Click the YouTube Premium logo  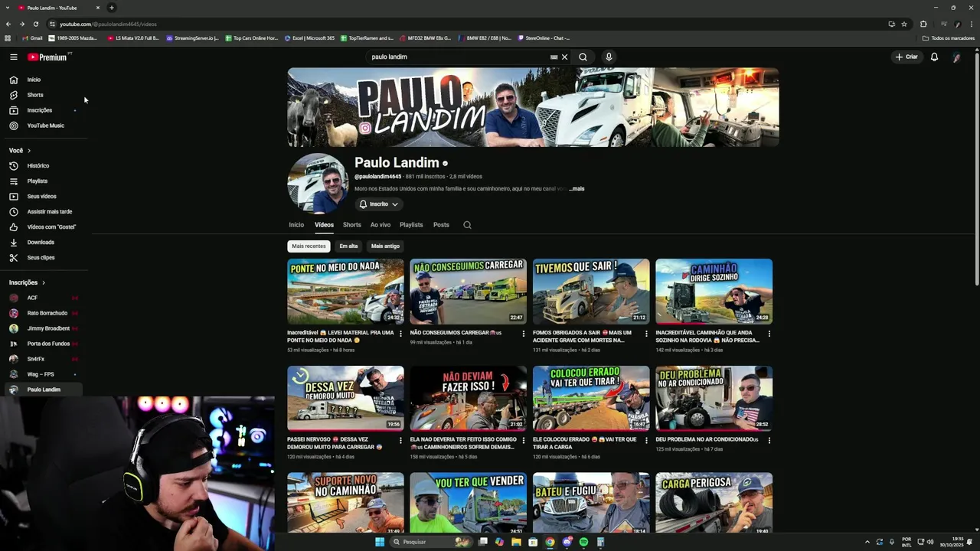click(48, 57)
